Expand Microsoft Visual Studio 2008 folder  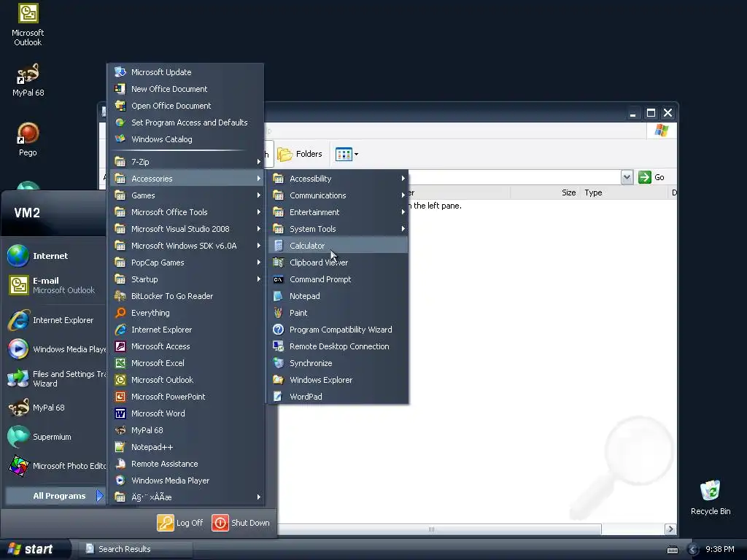pyautogui.click(x=187, y=229)
